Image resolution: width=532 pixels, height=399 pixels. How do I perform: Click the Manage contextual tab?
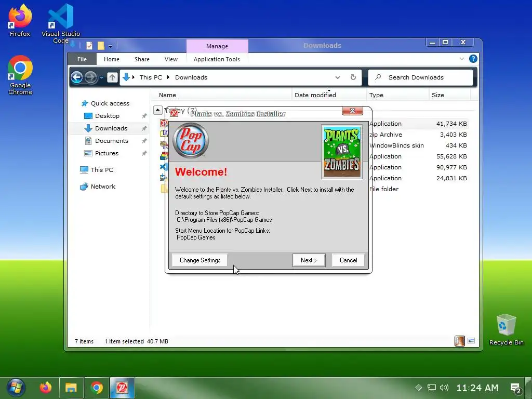[x=217, y=46]
